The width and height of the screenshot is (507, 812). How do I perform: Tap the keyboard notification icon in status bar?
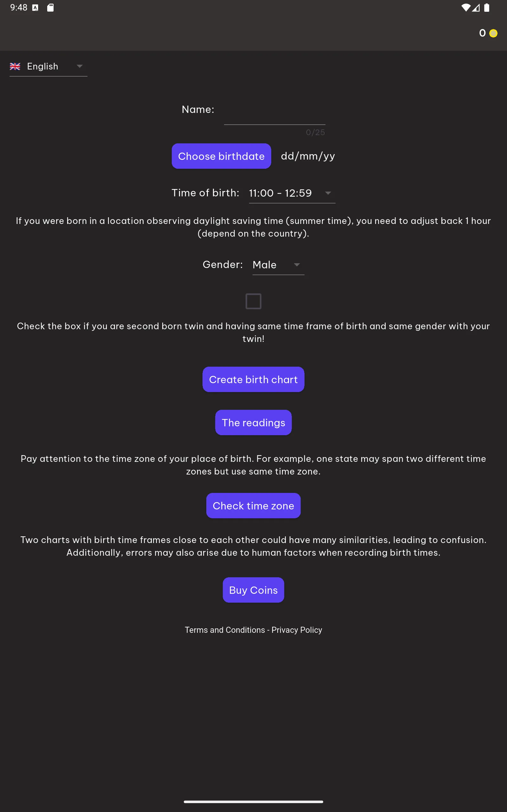(35, 8)
